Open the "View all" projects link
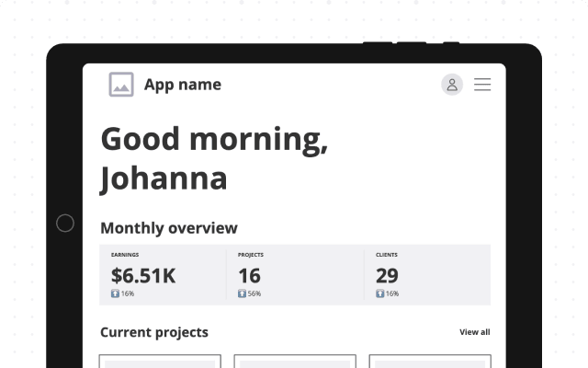Image resolution: width=588 pixels, height=368 pixels. [474, 332]
